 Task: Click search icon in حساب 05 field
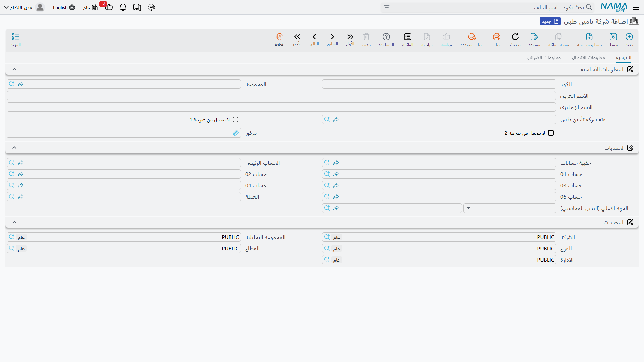tap(327, 197)
